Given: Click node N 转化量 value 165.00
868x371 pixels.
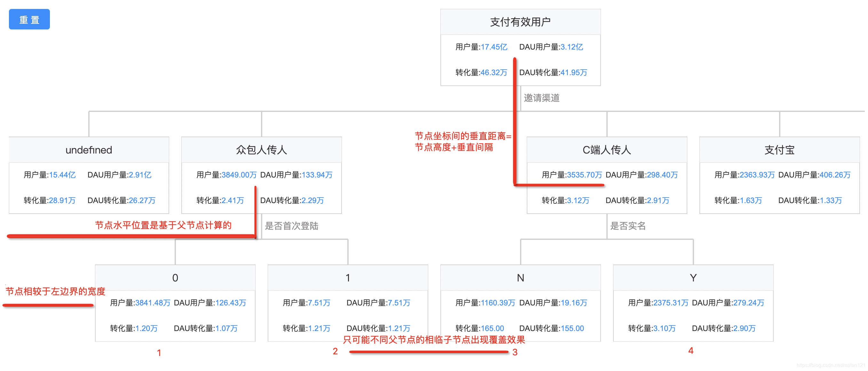Looking at the screenshot, I should pyautogui.click(x=492, y=328).
